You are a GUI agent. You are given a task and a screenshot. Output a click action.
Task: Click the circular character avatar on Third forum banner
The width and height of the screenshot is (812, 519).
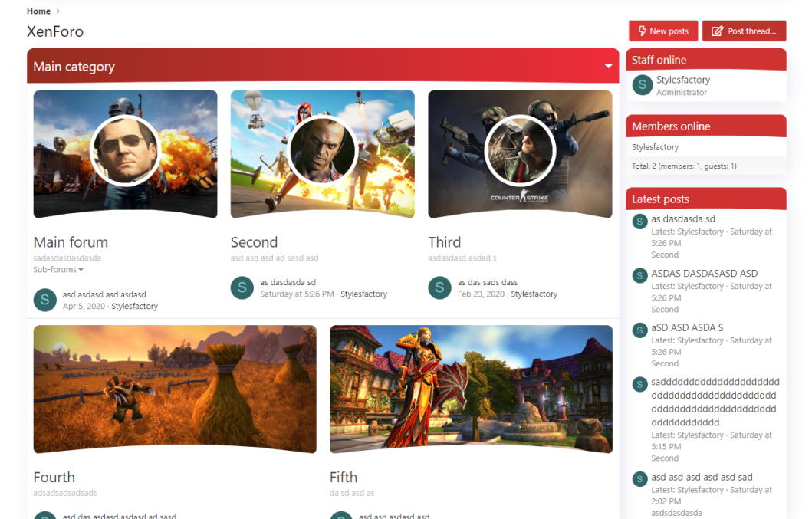tap(521, 150)
